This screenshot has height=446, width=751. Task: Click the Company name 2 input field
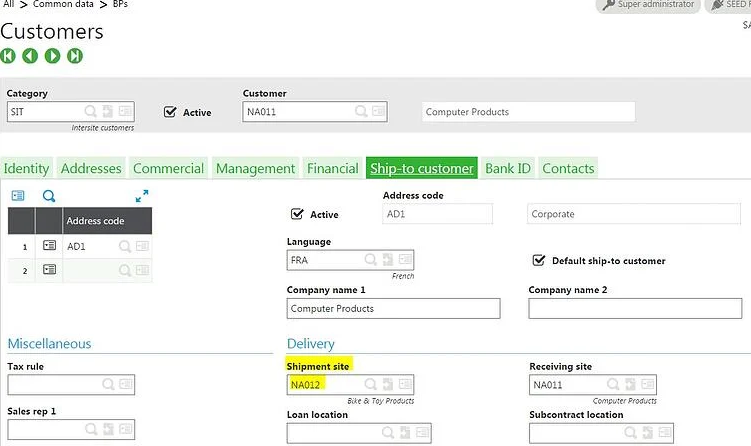click(x=639, y=309)
